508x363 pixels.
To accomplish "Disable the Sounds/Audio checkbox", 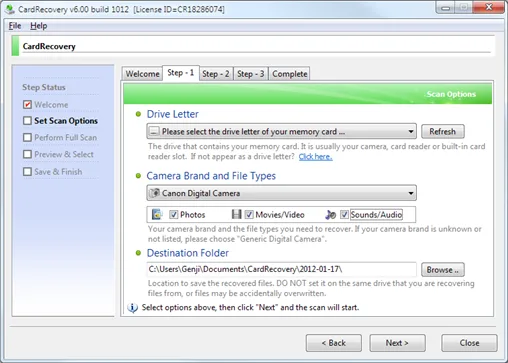I will pyautogui.click(x=344, y=215).
